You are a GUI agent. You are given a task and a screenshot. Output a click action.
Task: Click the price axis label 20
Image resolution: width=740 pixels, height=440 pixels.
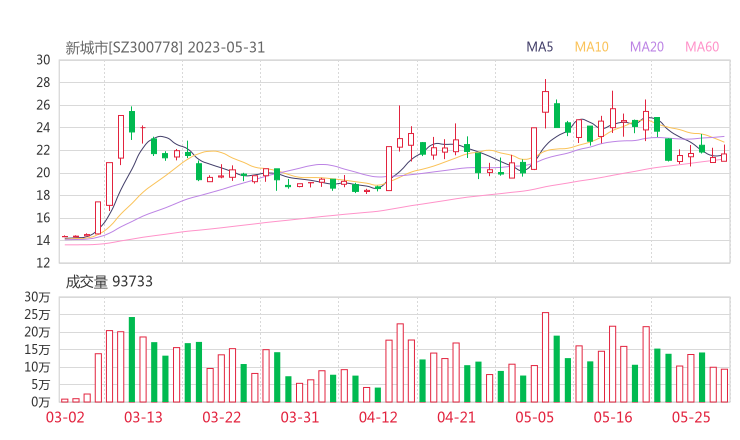(x=43, y=173)
